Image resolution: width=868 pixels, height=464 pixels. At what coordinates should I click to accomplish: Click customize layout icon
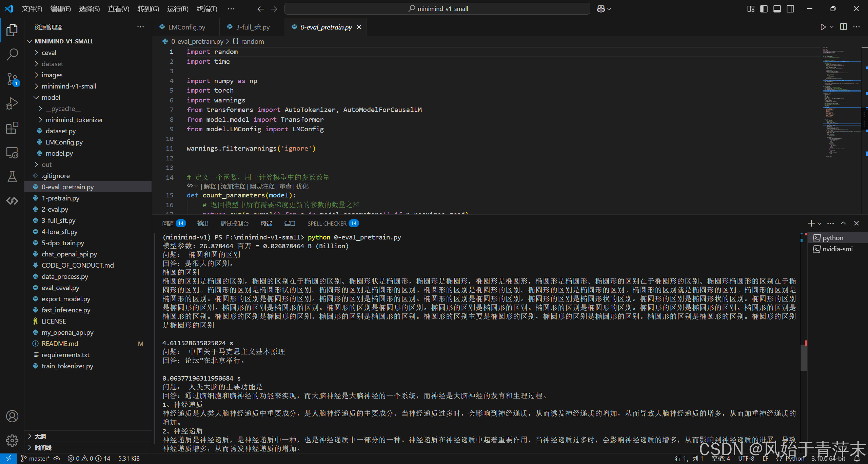coord(751,9)
